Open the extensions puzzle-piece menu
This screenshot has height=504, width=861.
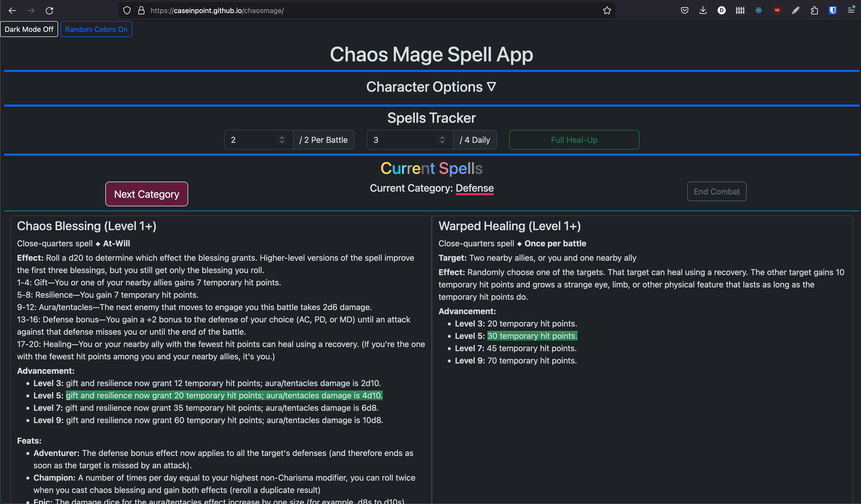click(814, 10)
